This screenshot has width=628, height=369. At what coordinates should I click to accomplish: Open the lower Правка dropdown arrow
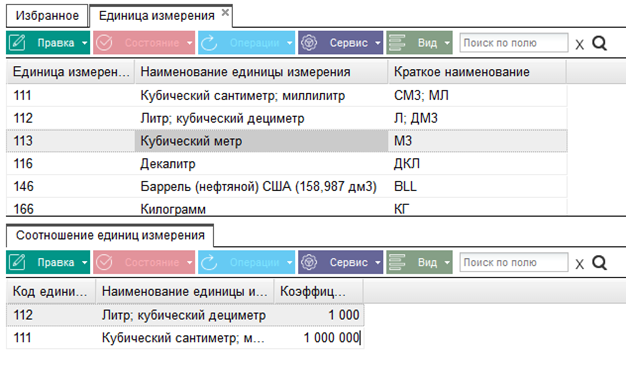point(85,262)
